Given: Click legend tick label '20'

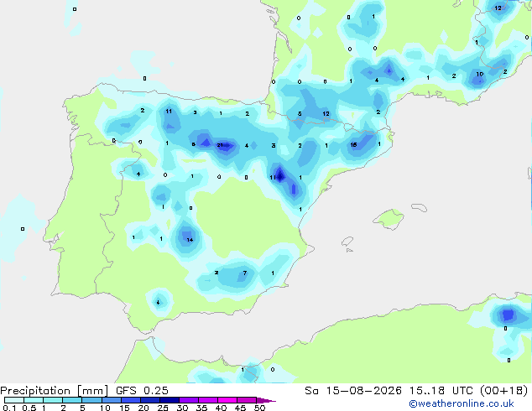Looking at the screenshot, I should [x=143, y=408].
